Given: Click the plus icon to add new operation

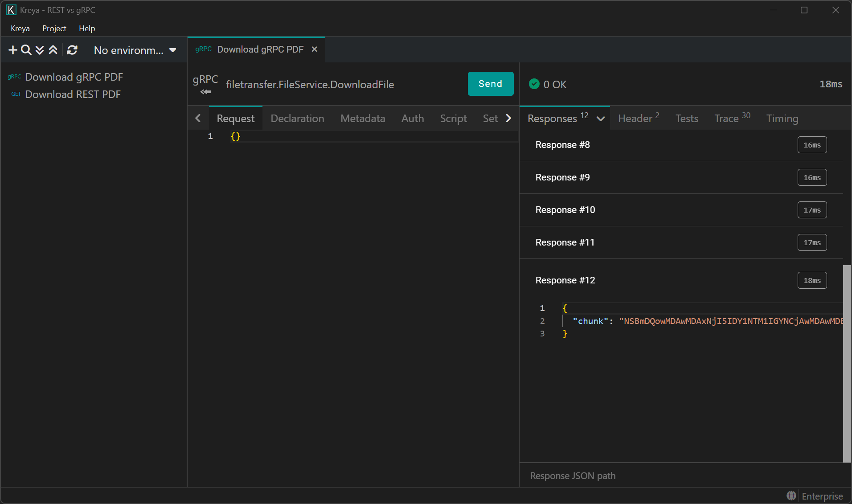Looking at the screenshot, I should click(x=13, y=50).
